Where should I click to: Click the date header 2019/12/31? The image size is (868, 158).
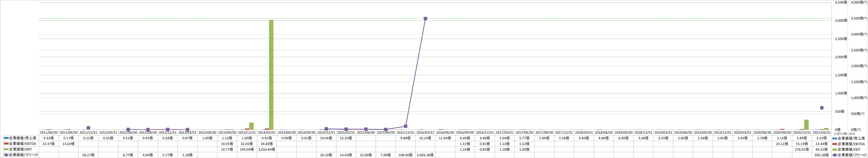tap(722, 133)
